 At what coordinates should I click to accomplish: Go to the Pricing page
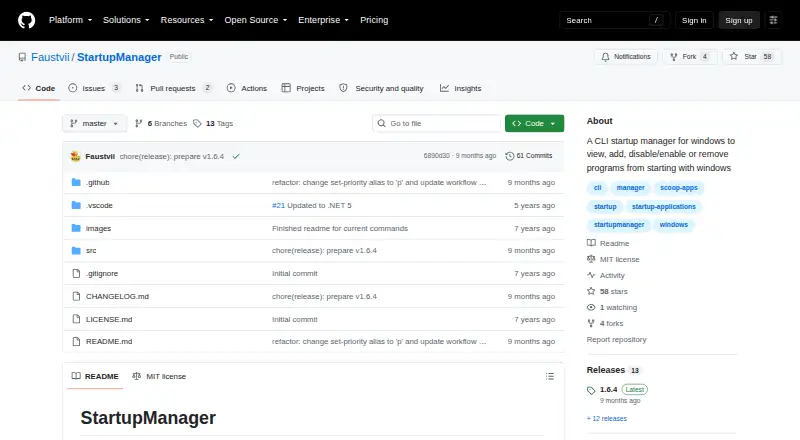click(x=374, y=20)
